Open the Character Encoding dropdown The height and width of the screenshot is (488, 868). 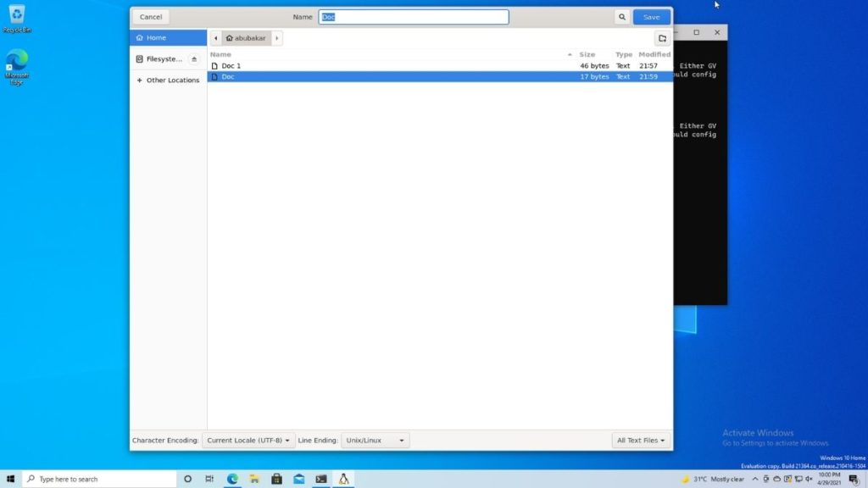(248, 440)
